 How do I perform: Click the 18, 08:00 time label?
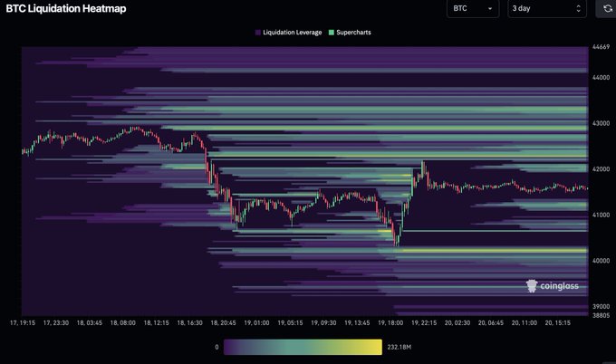(122, 322)
